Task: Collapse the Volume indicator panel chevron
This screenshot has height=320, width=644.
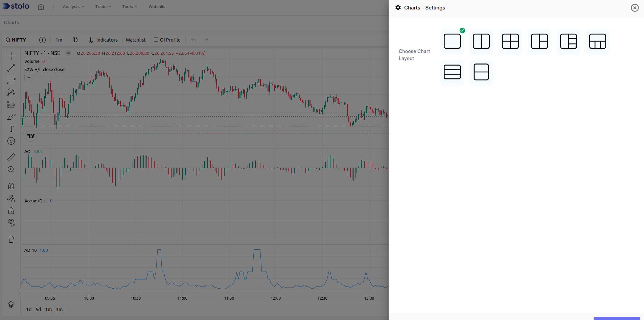Action: pos(29,77)
